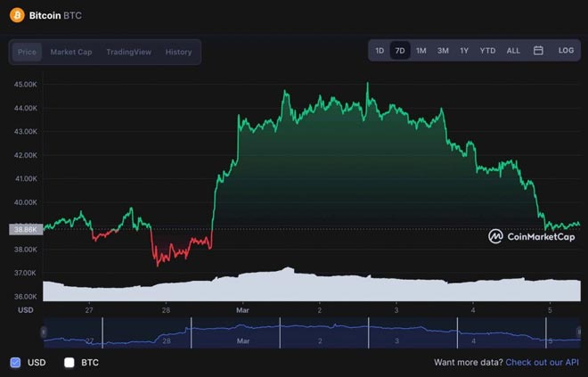Switch to the Market Cap tab
The height and width of the screenshot is (377, 588).
point(71,52)
